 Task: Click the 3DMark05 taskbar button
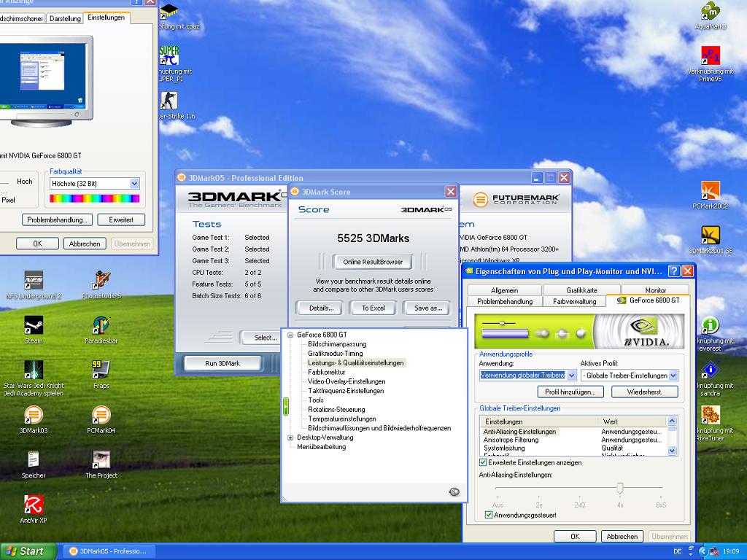click(109, 551)
